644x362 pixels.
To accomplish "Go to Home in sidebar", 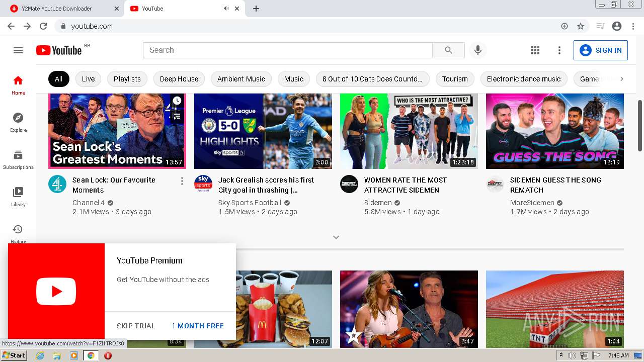I will click(x=18, y=85).
